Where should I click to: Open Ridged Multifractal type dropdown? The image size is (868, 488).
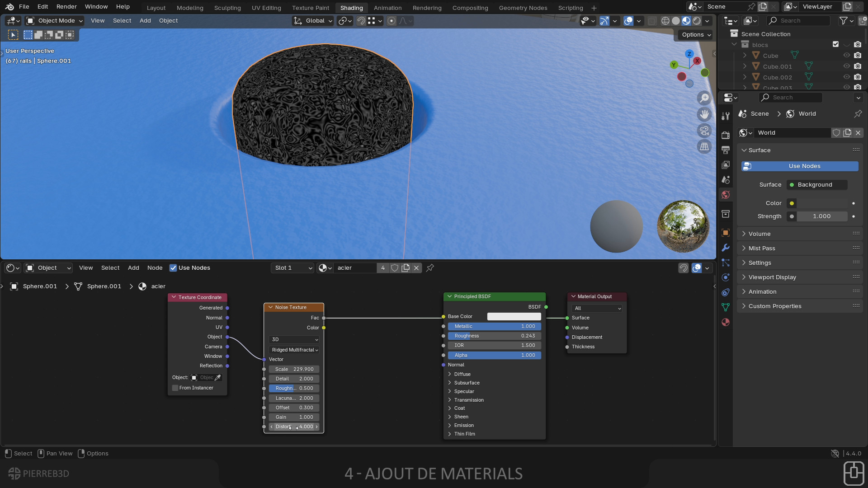[x=294, y=350]
